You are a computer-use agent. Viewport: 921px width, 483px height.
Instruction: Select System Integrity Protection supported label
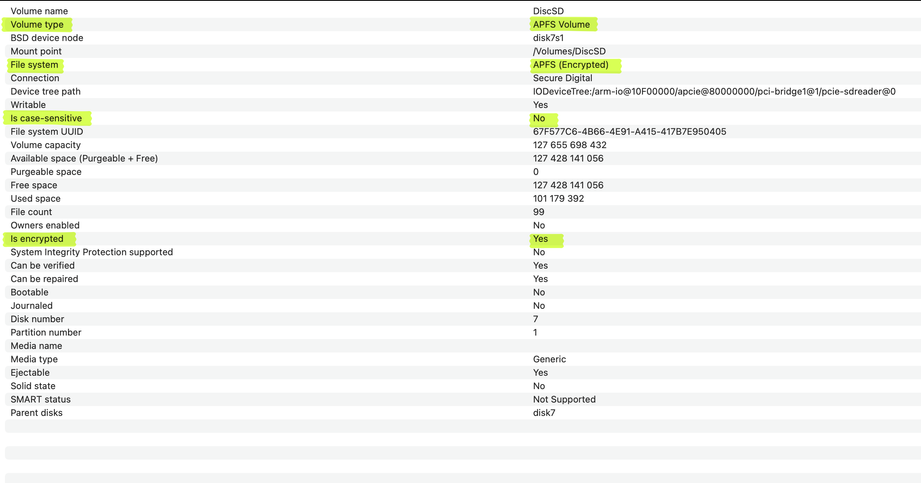[92, 252]
